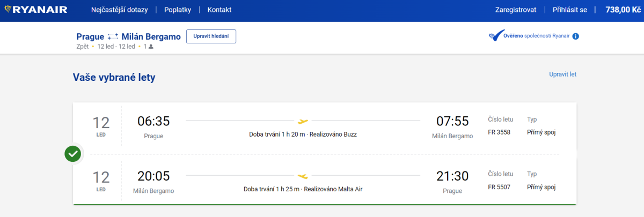Click the return flight yellow plane icon
This screenshot has width=644, height=217.
point(303,176)
